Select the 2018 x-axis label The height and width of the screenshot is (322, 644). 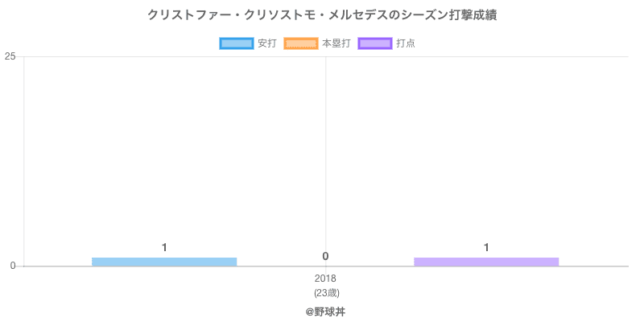[326, 279]
